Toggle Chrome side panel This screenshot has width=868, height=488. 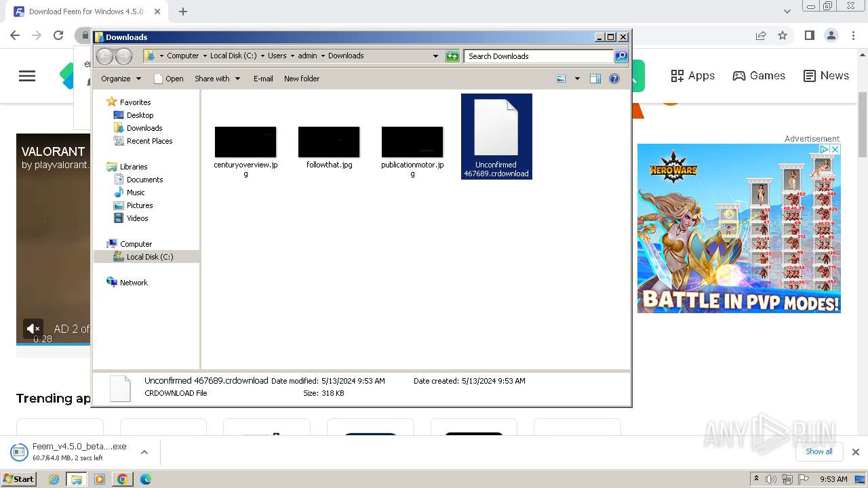pyautogui.click(x=809, y=35)
